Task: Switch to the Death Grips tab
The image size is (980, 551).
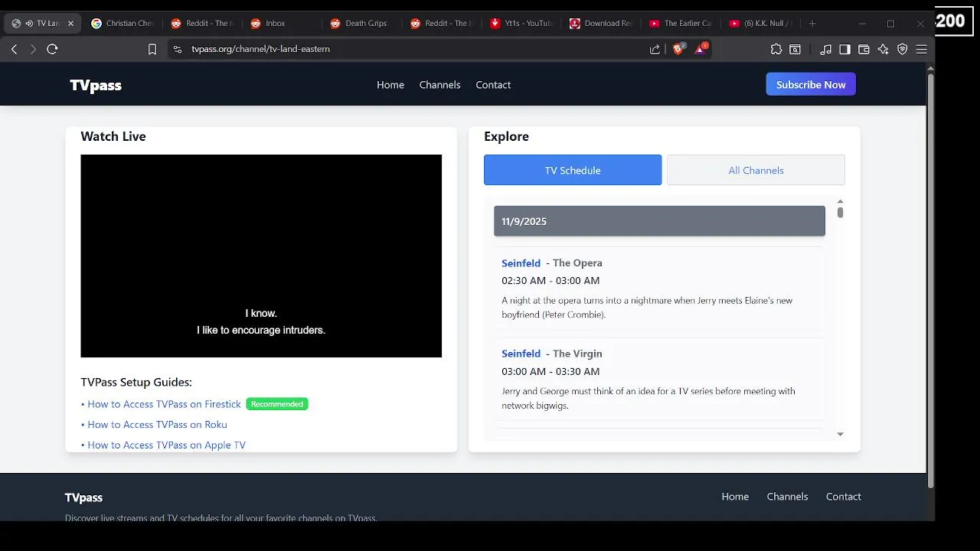Action: (360, 24)
